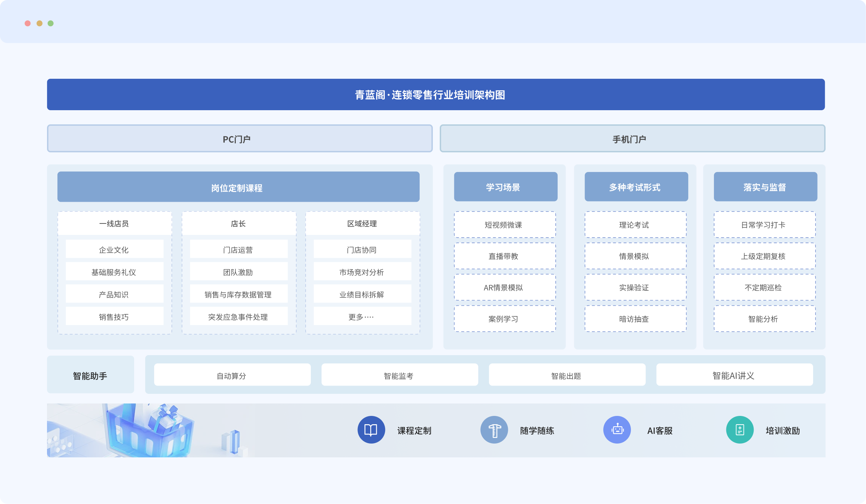Select the PC门户 tab
This screenshot has width=866, height=504.
240,139
